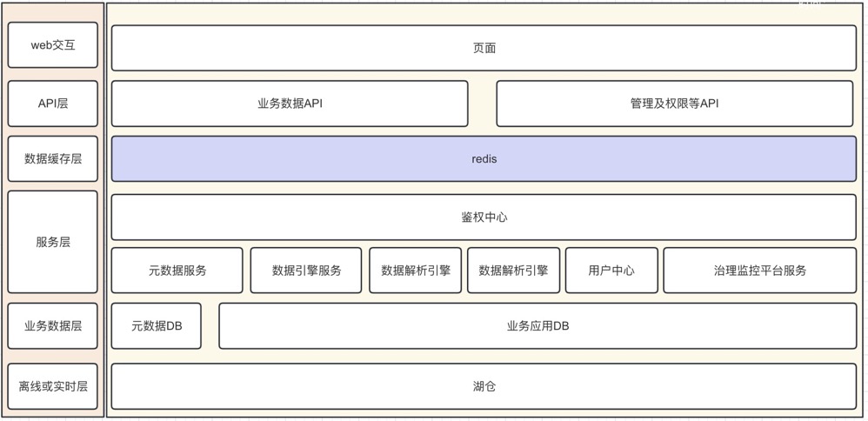Click the 数据缓存层 label box

pos(53,159)
